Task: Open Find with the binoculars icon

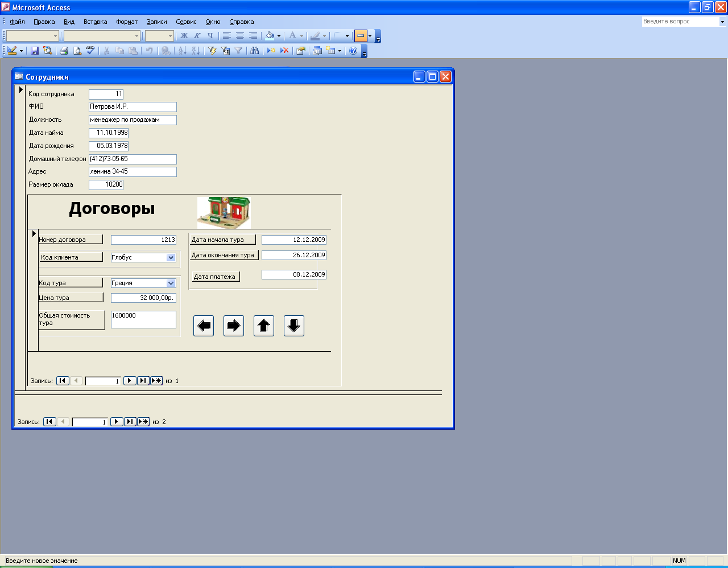Action: click(x=255, y=51)
